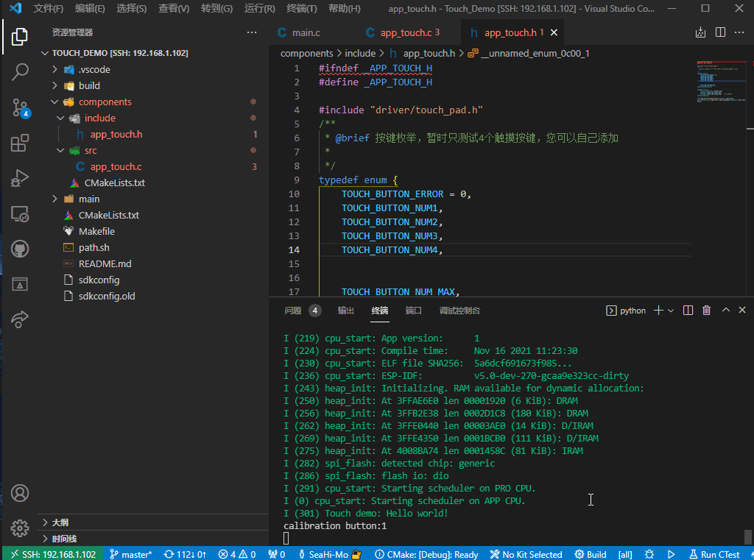Open the Manage settings gear
This screenshot has height=560, width=754.
click(20, 528)
